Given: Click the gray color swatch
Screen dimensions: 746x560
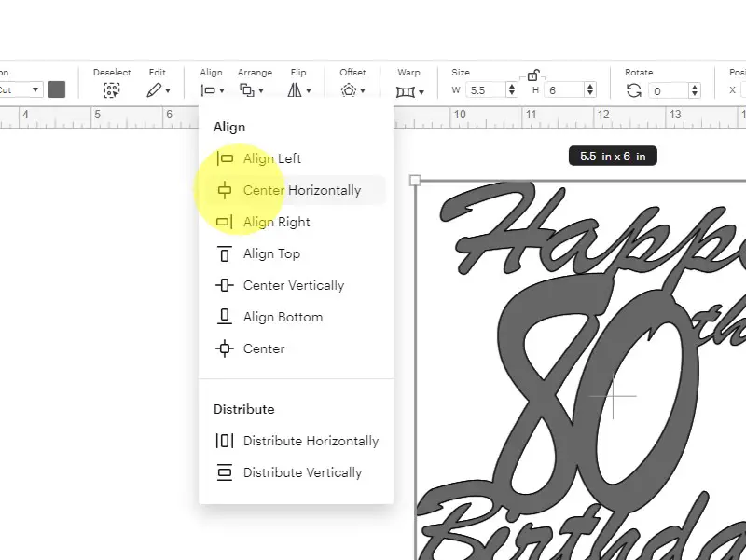Looking at the screenshot, I should [x=57, y=89].
